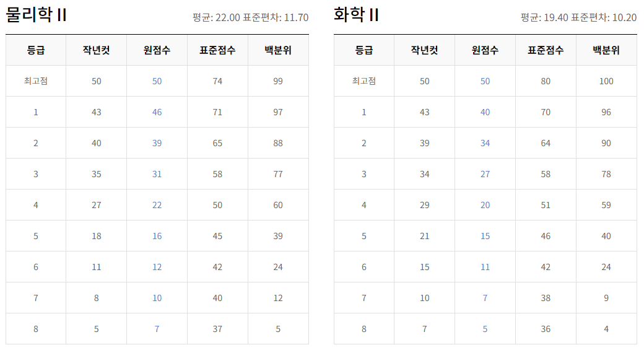Open 화학 II 최고점 raw score 50 link
The width and height of the screenshot is (644, 350).
(485, 81)
